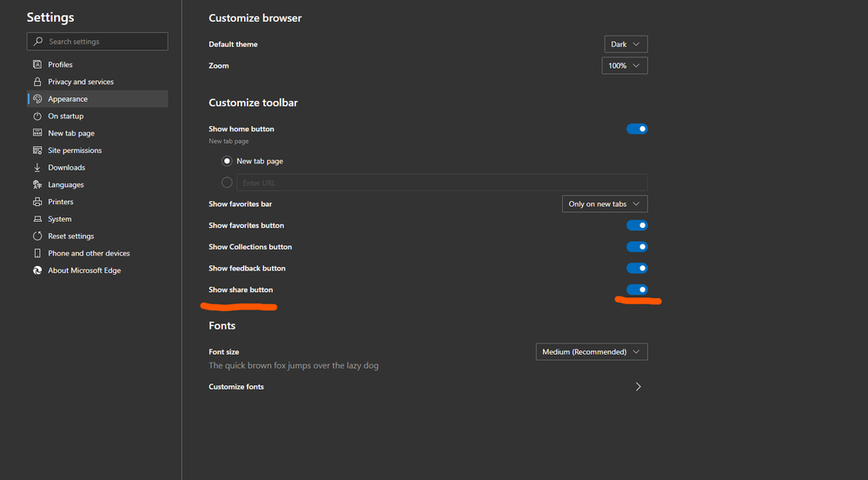The width and height of the screenshot is (868, 480).
Task: Click the Printers icon in sidebar
Action: (x=37, y=202)
